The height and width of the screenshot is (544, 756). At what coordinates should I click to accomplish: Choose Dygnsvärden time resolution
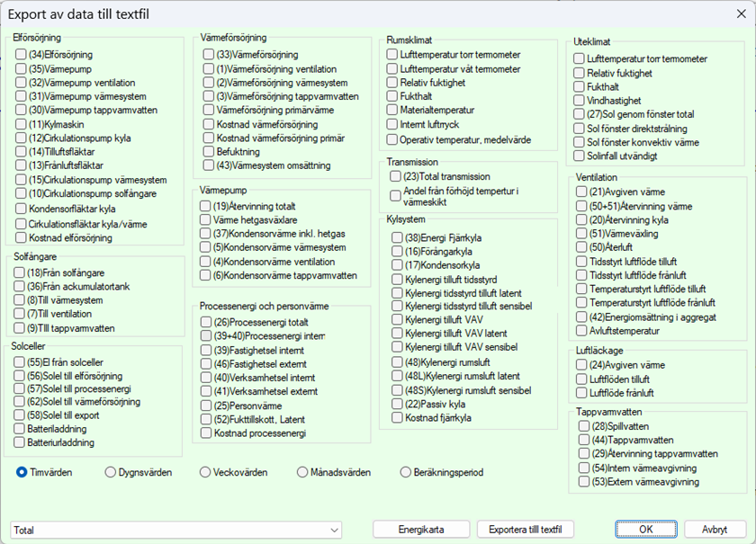pyautogui.click(x=111, y=472)
